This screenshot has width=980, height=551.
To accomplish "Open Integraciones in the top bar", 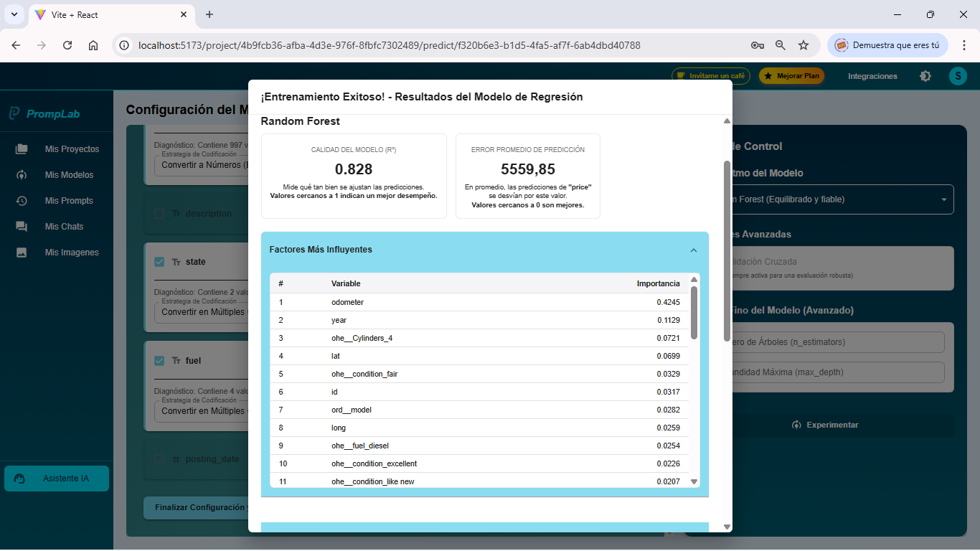I will [x=872, y=76].
